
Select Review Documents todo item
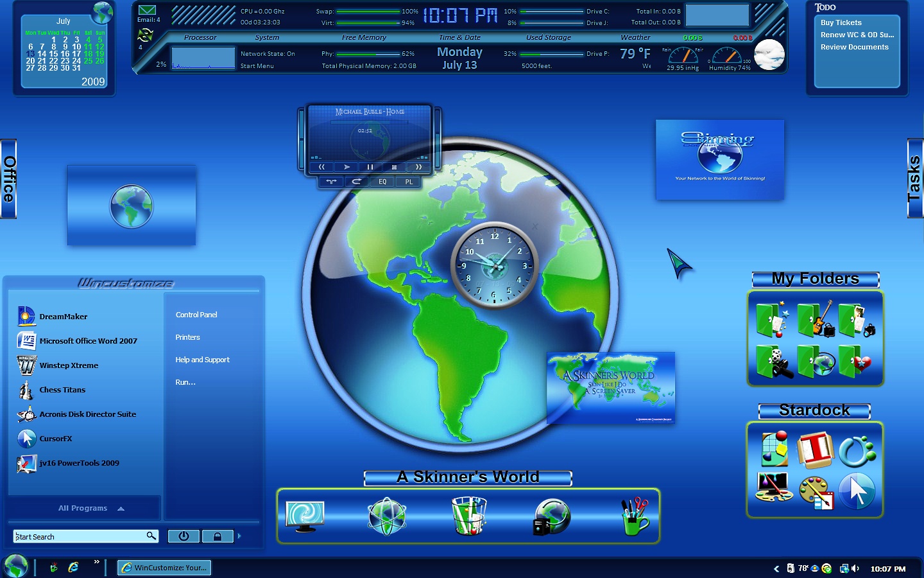click(x=855, y=47)
